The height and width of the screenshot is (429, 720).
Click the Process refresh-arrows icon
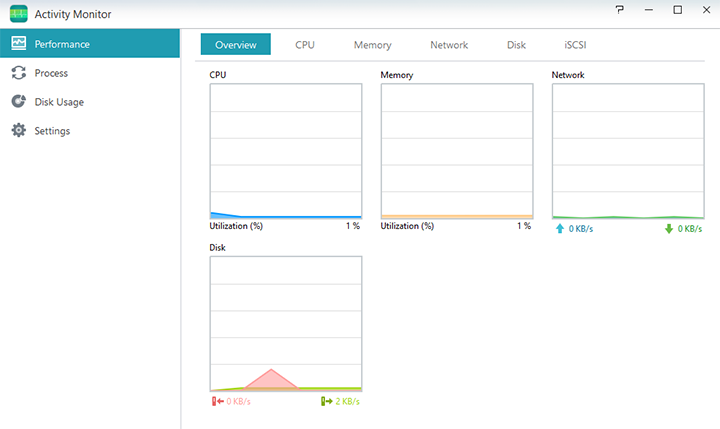click(x=18, y=73)
